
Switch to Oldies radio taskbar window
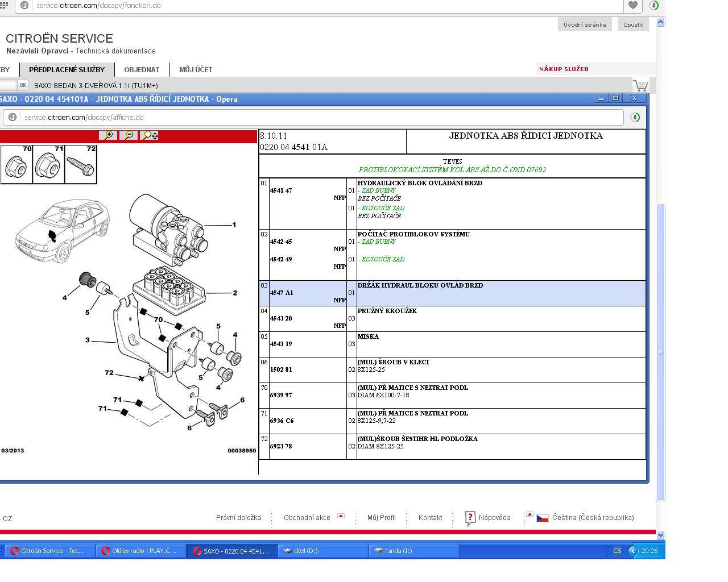140,551
